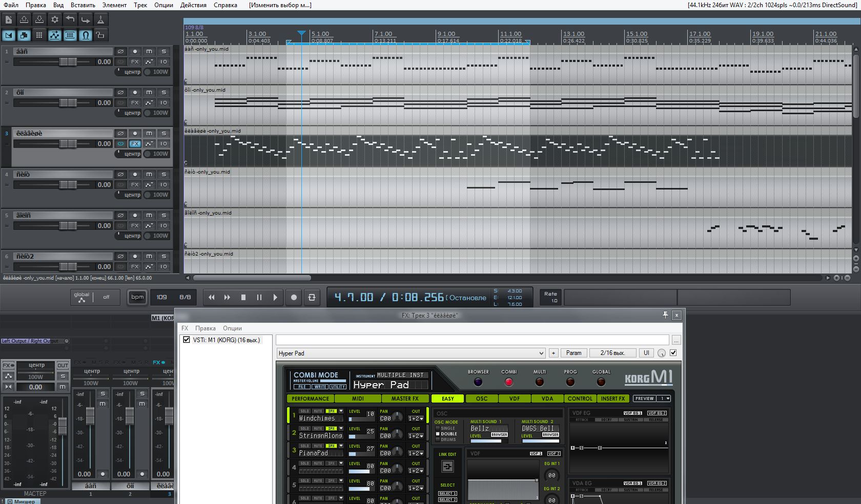Toggle snap magnet icon
The width and height of the screenshot is (861, 504).
coord(86,35)
